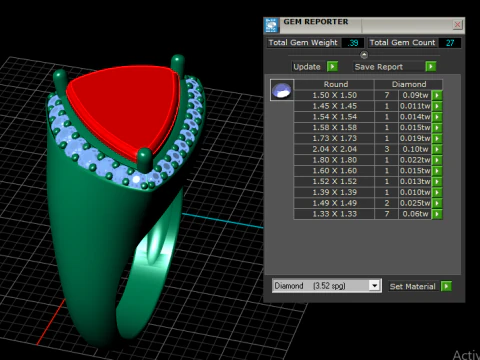The width and height of the screenshot is (480, 360).
Task: Click the Gem Reporter logo icon
Action: 271,25
